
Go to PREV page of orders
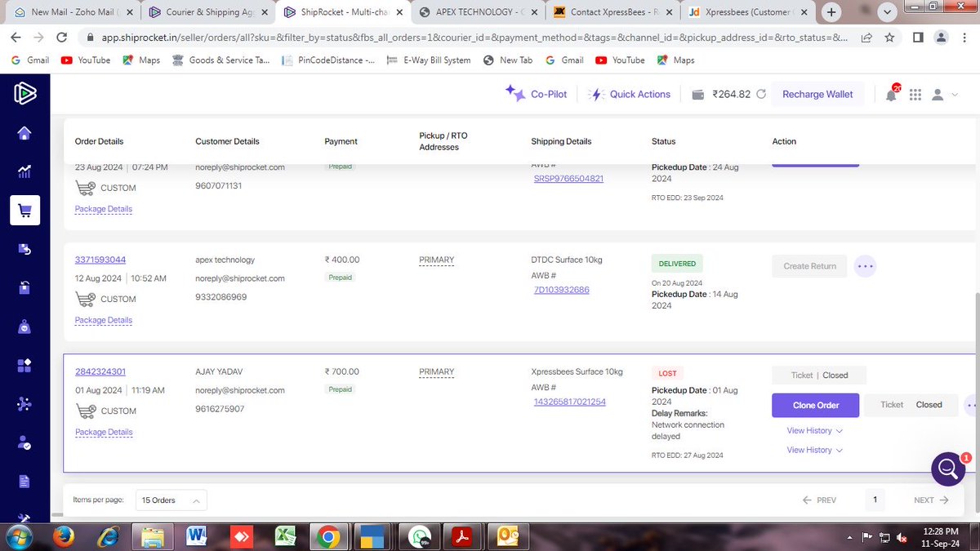coord(819,500)
